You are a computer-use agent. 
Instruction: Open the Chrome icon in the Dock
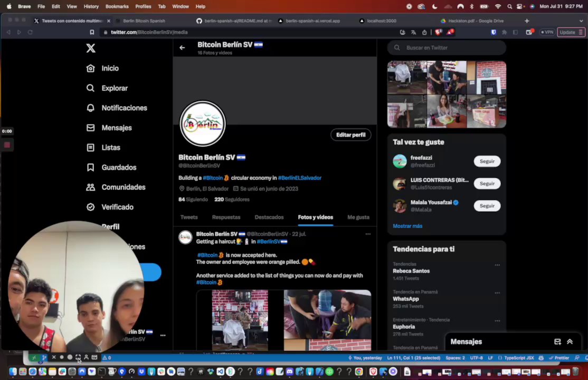(359, 372)
